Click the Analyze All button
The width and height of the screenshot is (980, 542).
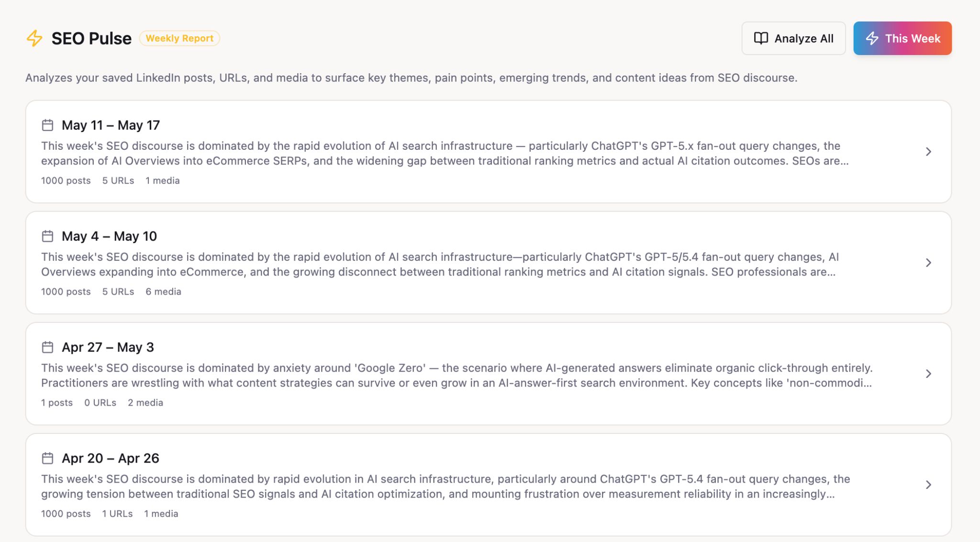coord(793,38)
